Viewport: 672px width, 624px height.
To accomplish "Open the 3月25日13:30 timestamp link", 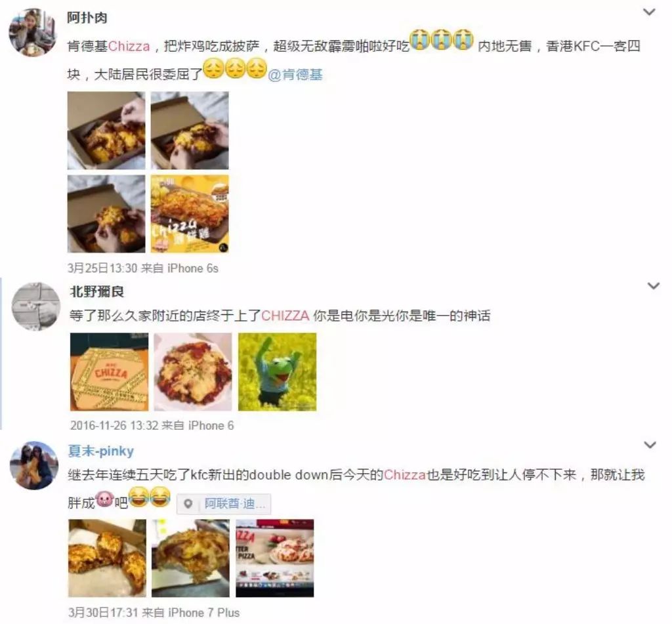I will click(102, 268).
